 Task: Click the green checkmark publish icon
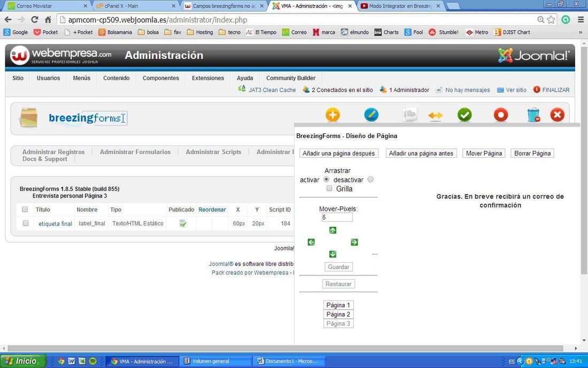tap(465, 115)
